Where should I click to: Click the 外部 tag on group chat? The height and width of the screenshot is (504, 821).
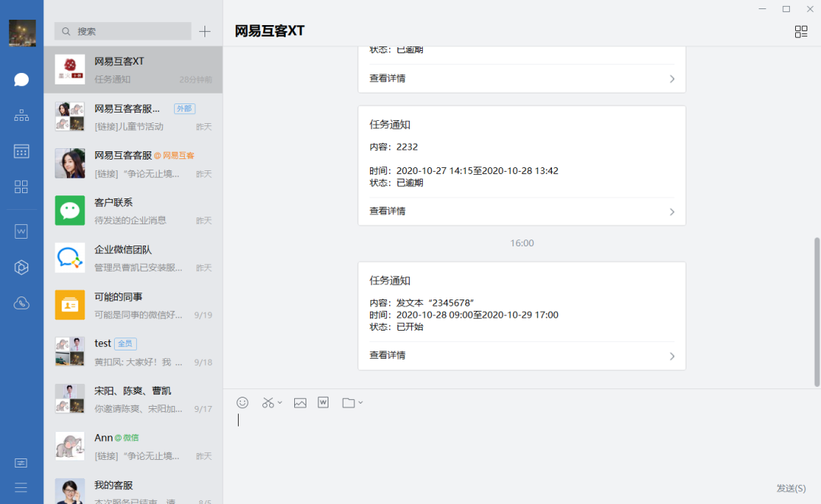[x=184, y=109]
